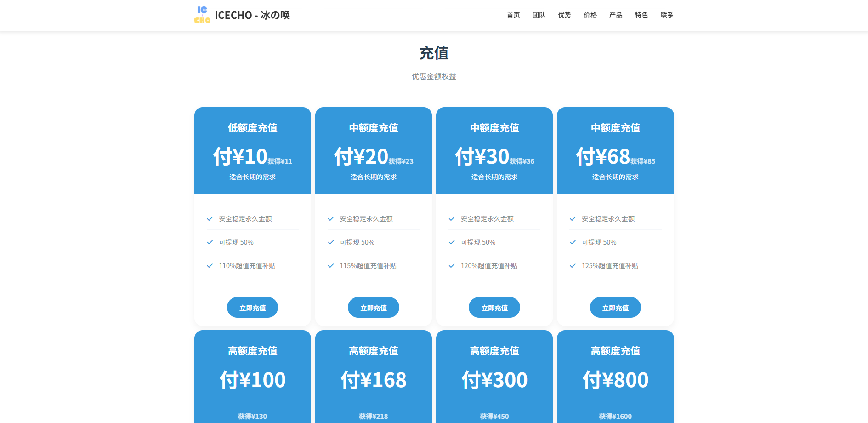Click the ICECHO logo icon

[201, 15]
